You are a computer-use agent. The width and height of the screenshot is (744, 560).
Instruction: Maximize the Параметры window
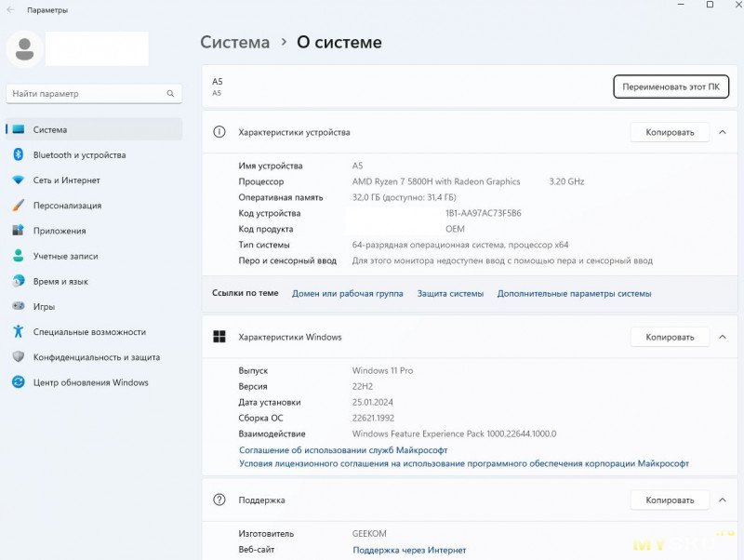(x=710, y=5)
